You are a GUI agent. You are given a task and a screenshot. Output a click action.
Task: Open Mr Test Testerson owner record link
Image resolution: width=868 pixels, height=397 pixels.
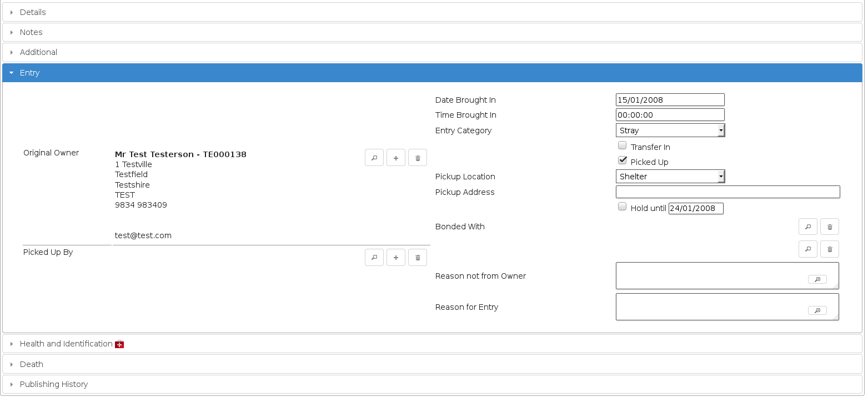(180, 154)
